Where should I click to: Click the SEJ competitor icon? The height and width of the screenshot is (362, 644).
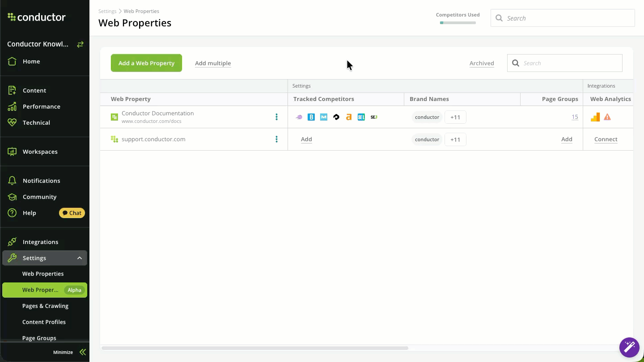tap(374, 117)
